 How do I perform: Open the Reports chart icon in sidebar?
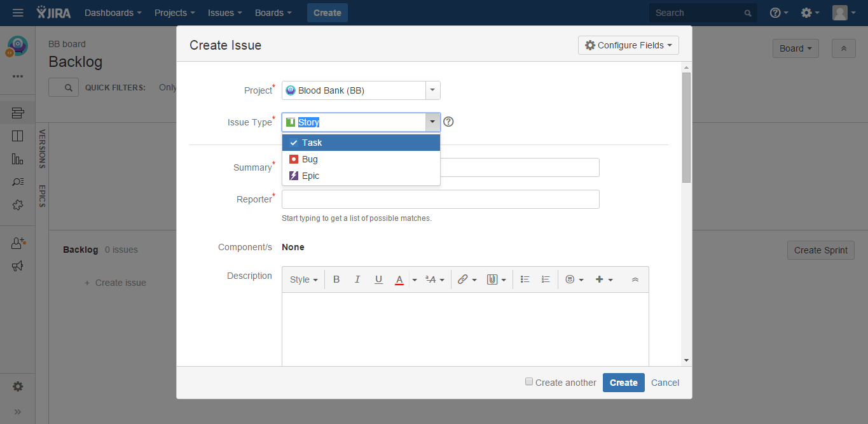click(18, 159)
